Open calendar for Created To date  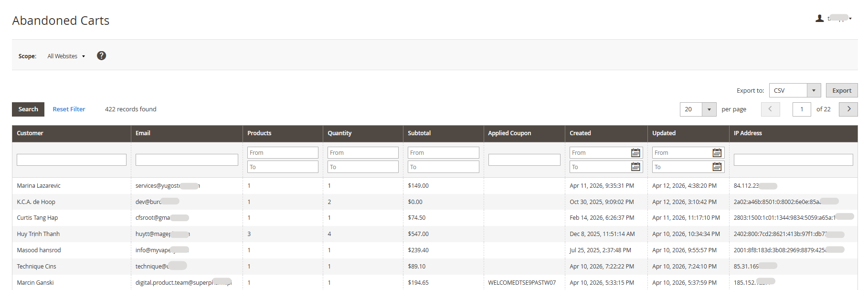[x=635, y=167]
